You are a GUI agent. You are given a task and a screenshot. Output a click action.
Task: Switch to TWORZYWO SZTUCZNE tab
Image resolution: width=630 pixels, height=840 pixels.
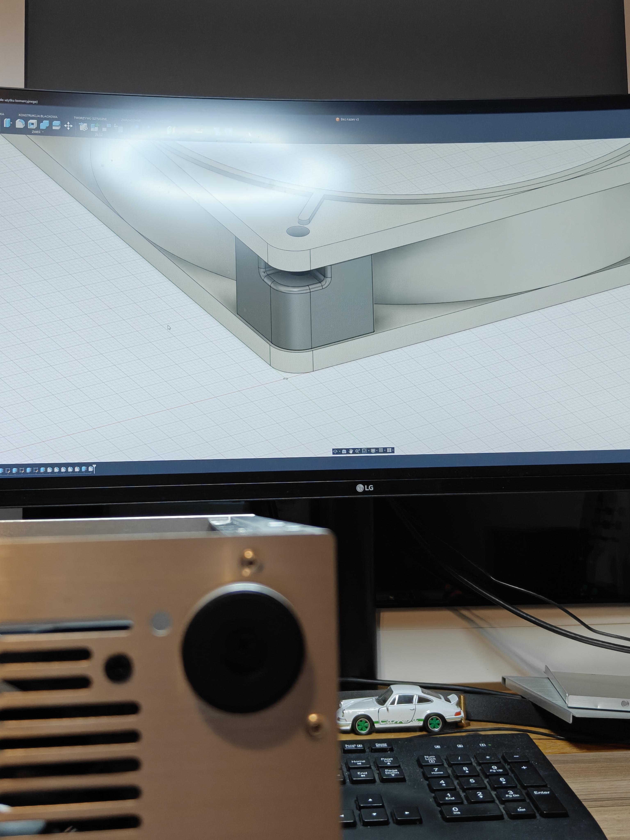[x=90, y=119]
